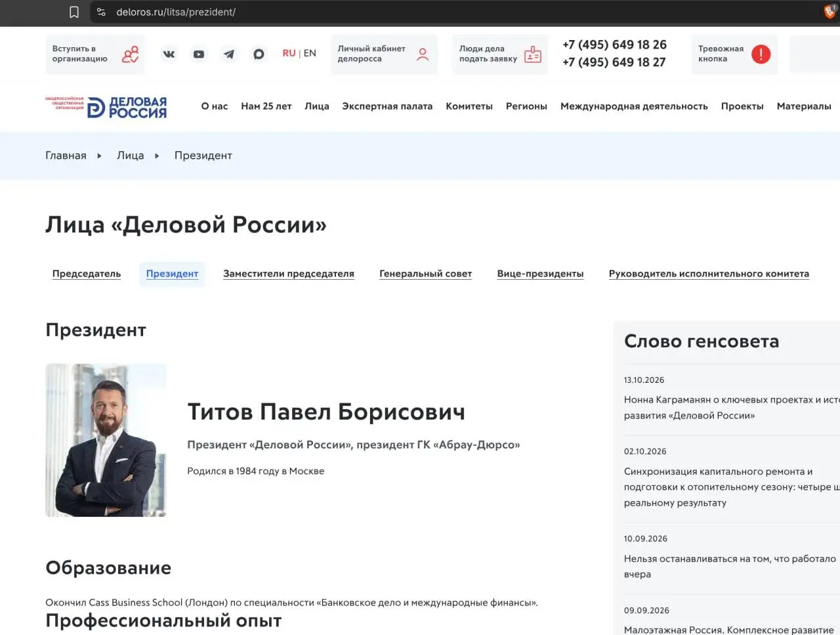Click Люди дела подать заявку

point(499,54)
